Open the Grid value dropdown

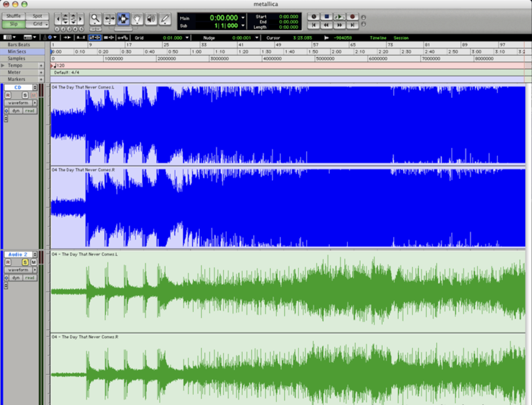click(187, 38)
